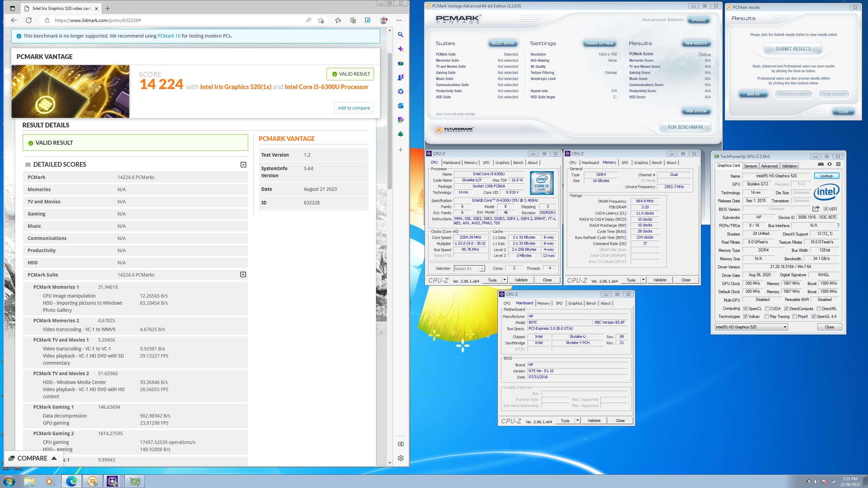Open the sidebar Games chess icon
Screen dimensions: 868x488
tap(400, 77)
